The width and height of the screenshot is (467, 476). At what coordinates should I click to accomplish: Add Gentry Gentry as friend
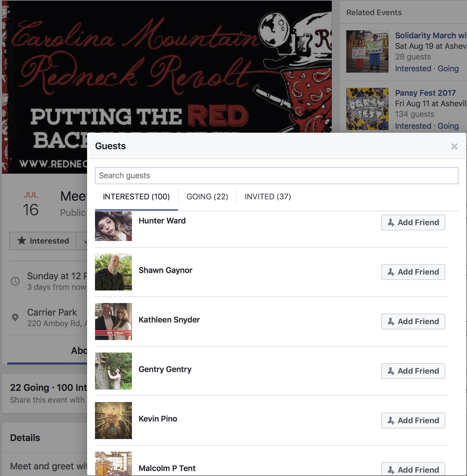(413, 371)
